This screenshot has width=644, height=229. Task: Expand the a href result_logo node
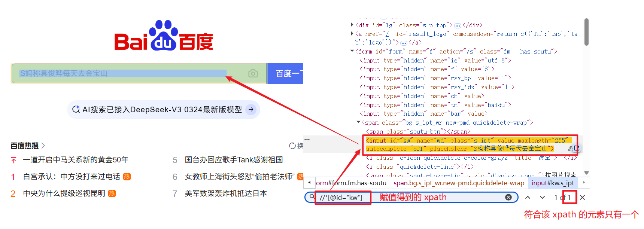[x=352, y=34]
